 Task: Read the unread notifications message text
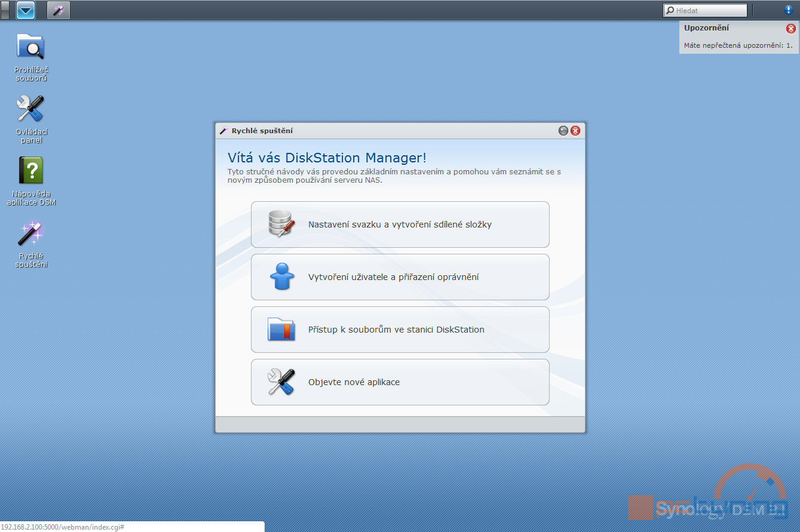coord(738,45)
